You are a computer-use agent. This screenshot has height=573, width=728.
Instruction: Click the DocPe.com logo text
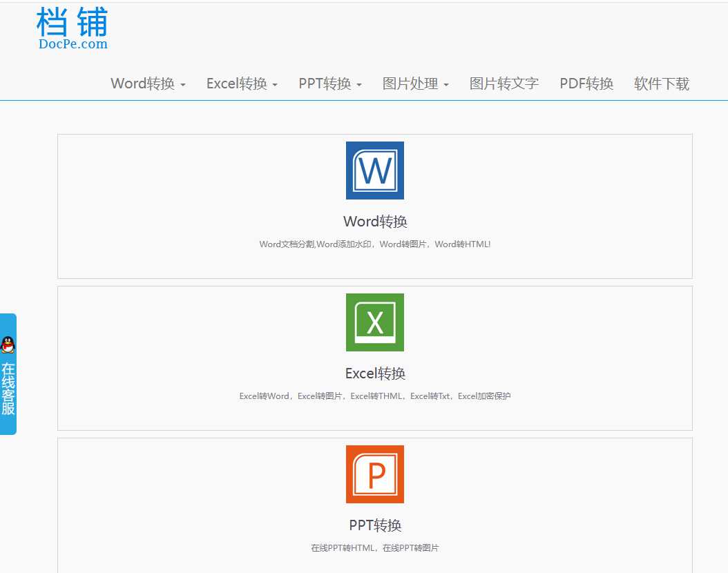[x=74, y=43]
